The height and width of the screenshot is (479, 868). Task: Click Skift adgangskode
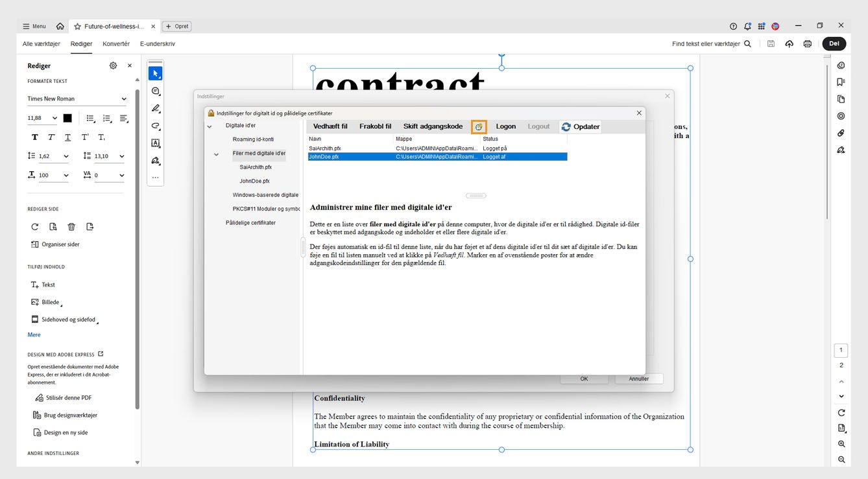tap(433, 127)
